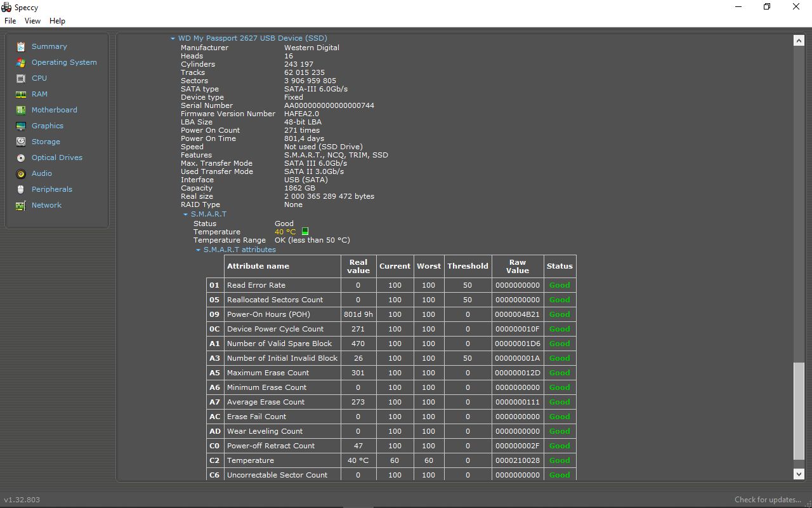Open the View menu
Screen dimensions: 812x508
pyautogui.click(x=32, y=21)
